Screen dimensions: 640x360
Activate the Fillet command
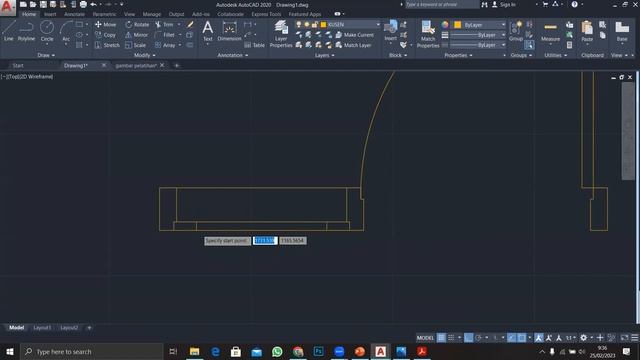click(x=165, y=35)
